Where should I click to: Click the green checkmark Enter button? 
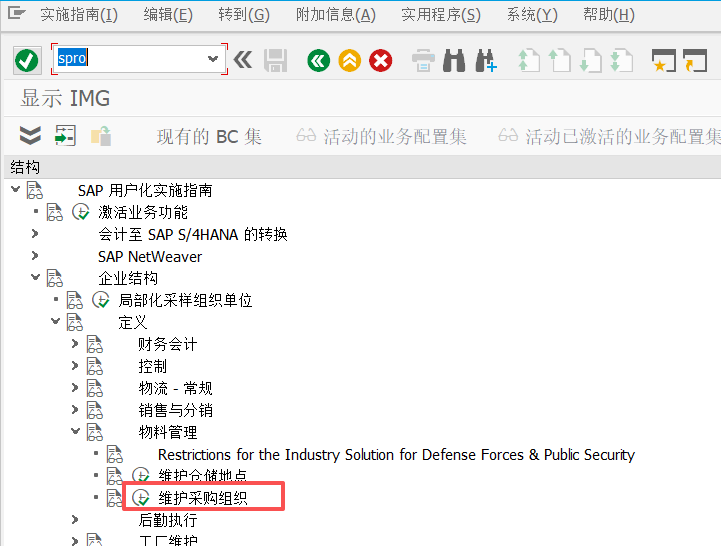(27, 60)
